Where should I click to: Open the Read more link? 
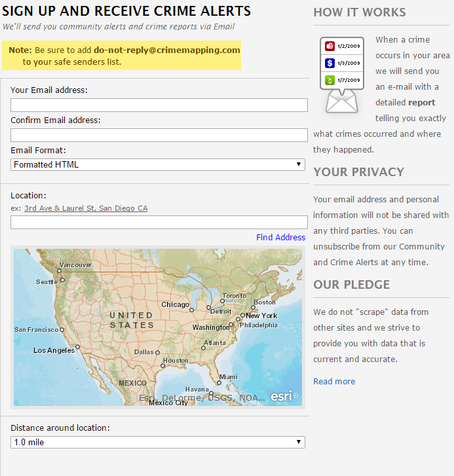(x=334, y=381)
